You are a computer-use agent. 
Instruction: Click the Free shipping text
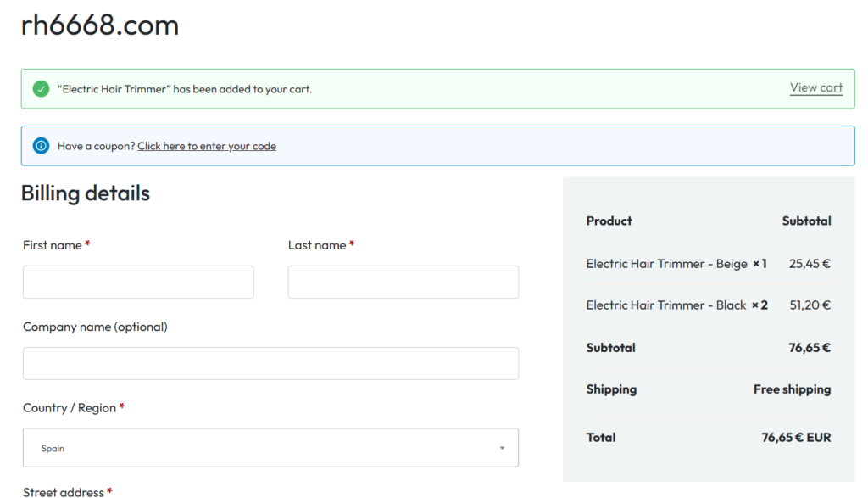792,389
